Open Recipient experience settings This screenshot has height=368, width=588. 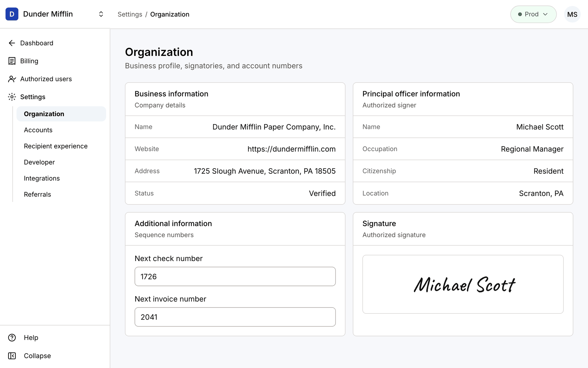point(56,146)
